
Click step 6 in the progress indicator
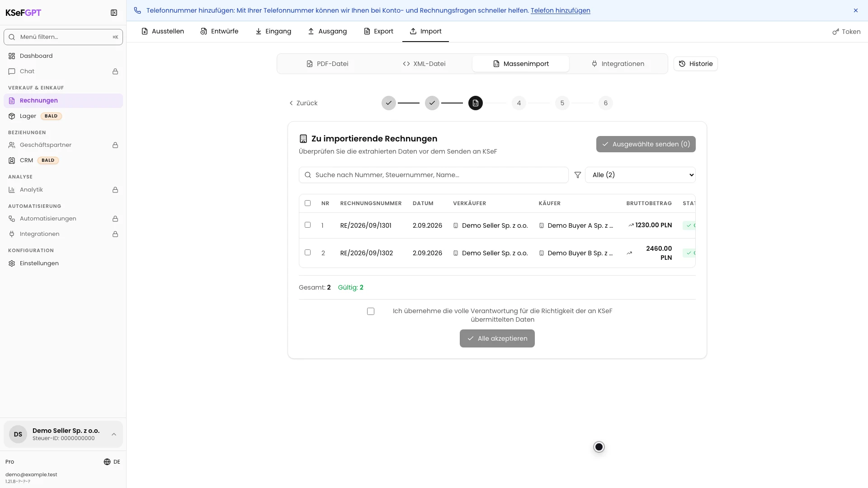tap(606, 103)
